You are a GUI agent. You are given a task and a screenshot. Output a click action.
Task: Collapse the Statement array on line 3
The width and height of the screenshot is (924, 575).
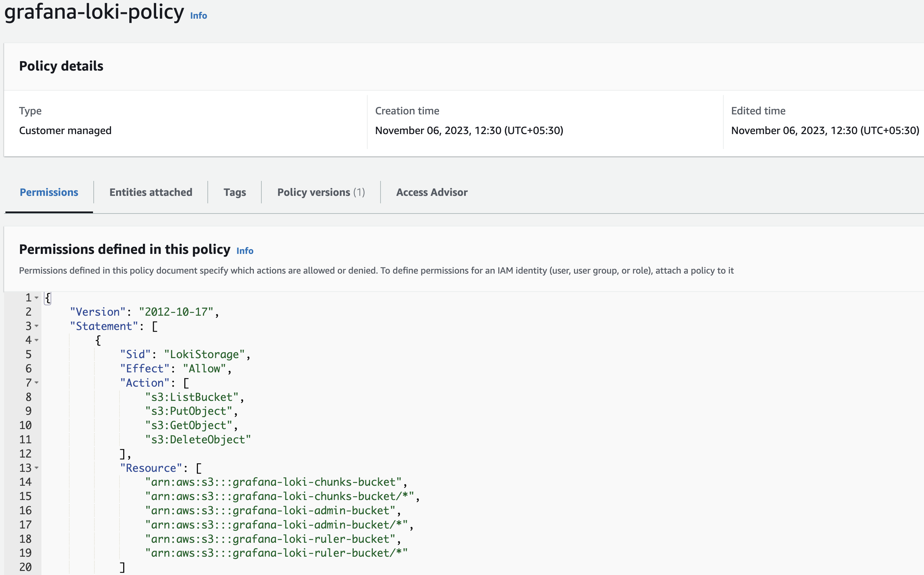click(37, 326)
